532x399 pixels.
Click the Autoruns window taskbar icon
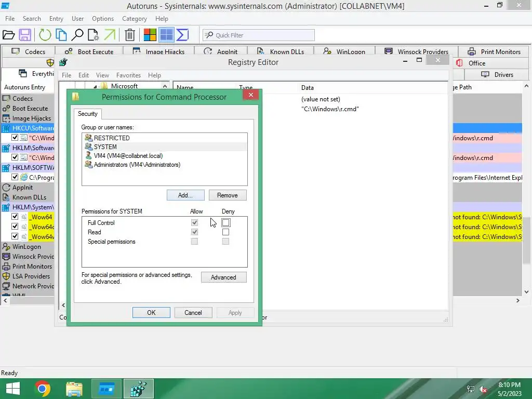(106, 389)
